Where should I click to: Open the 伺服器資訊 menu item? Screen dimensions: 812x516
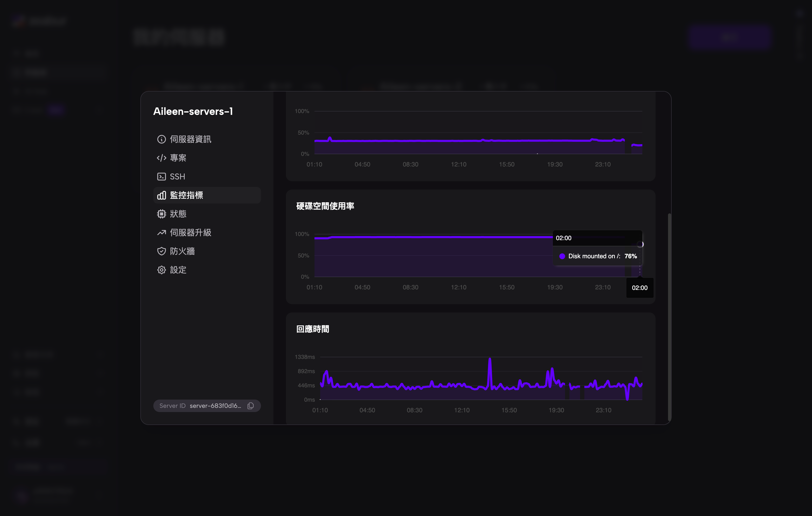(x=190, y=139)
